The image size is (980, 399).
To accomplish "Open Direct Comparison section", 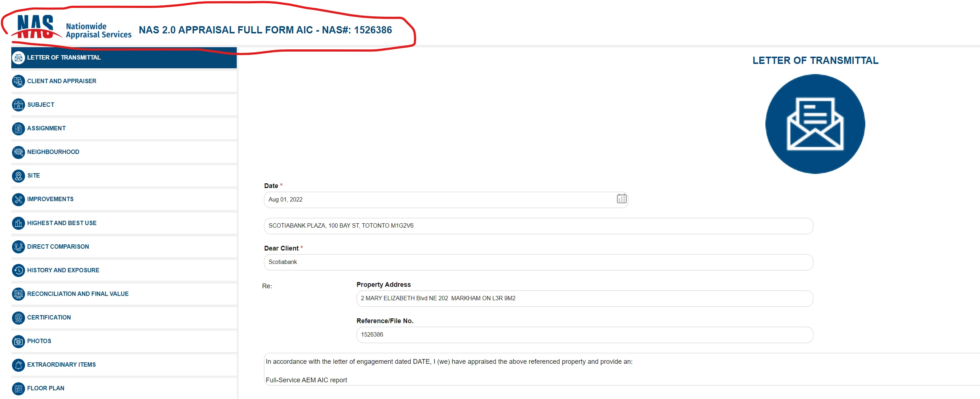I will click(x=58, y=247).
